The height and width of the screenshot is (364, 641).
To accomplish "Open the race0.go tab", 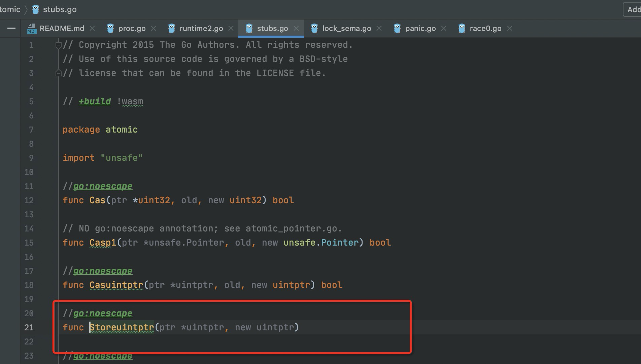I will tap(485, 29).
